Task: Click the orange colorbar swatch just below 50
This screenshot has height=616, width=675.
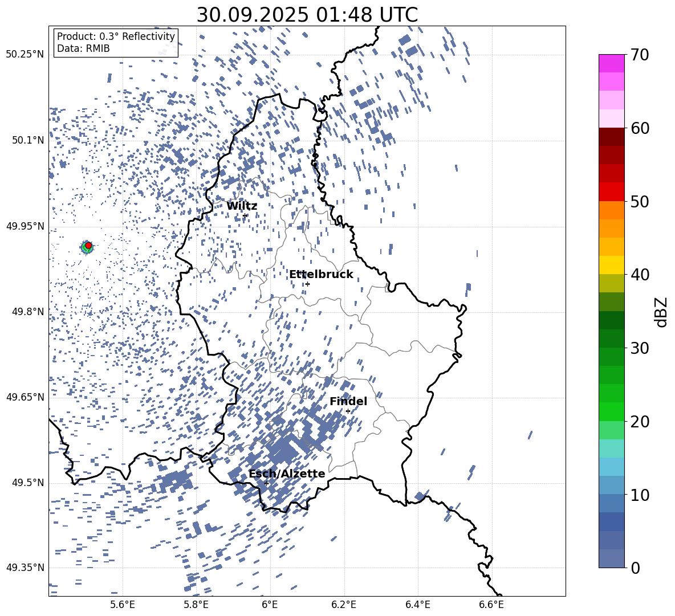Action: pyautogui.click(x=611, y=210)
